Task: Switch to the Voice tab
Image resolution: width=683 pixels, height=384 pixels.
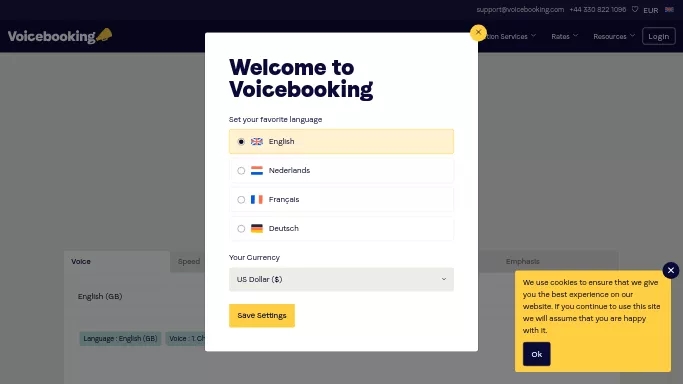Action: coord(117,262)
